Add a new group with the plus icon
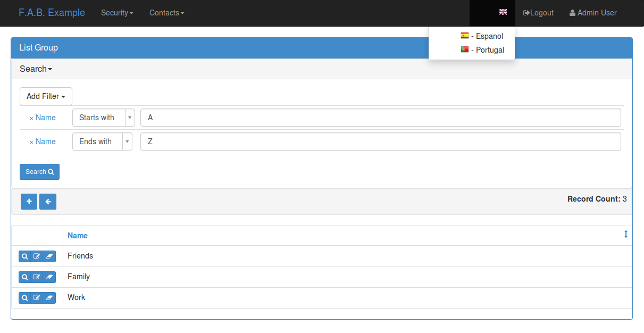The height and width of the screenshot is (333, 644). pos(29,202)
